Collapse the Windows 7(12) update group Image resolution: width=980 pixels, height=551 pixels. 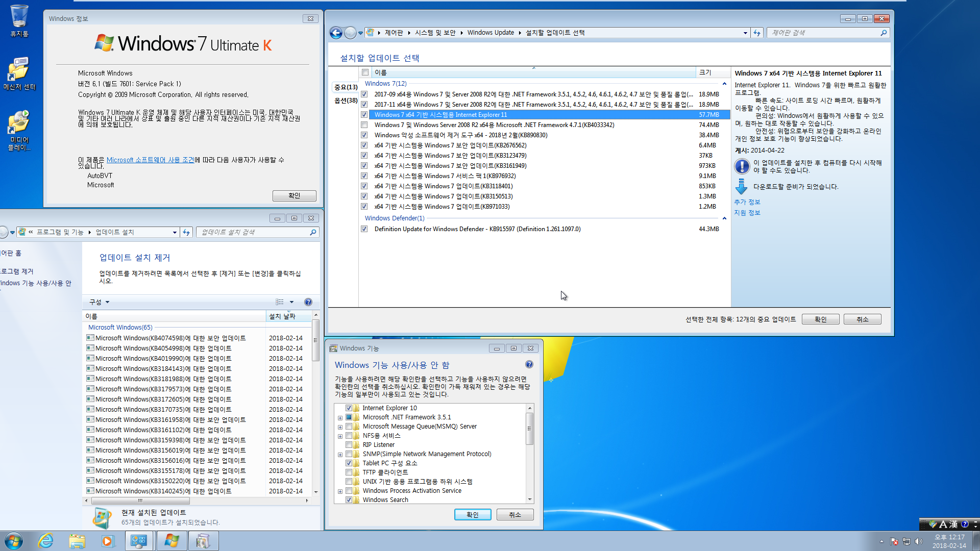point(724,84)
